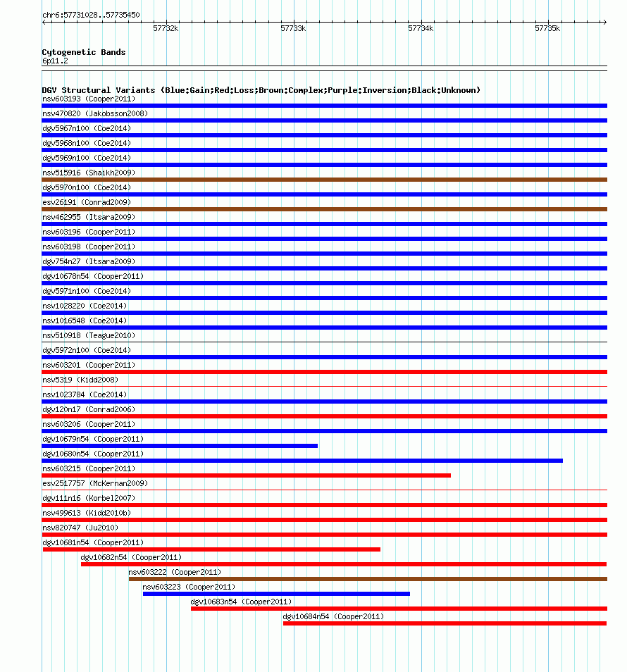Click the red loss bar under dgv10682n54
This screenshot has height=672, width=627.
pyautogui.click(x=344, y=564)
